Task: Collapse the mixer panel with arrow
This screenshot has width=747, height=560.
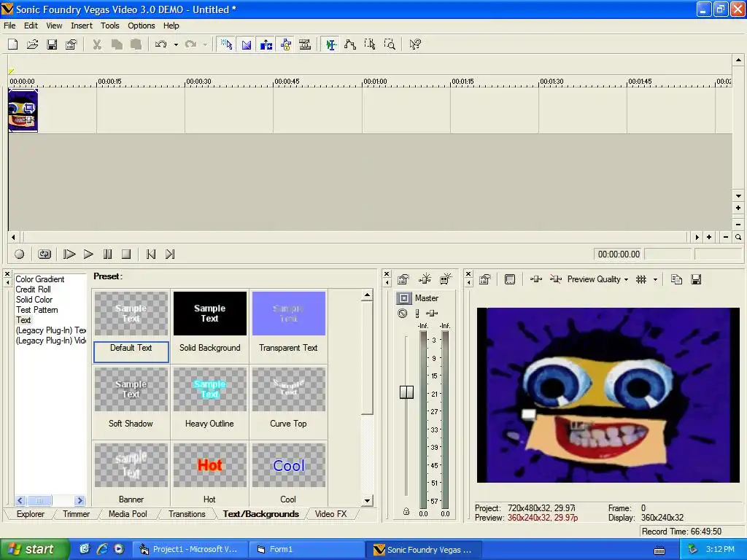Action: pos(387,282)
